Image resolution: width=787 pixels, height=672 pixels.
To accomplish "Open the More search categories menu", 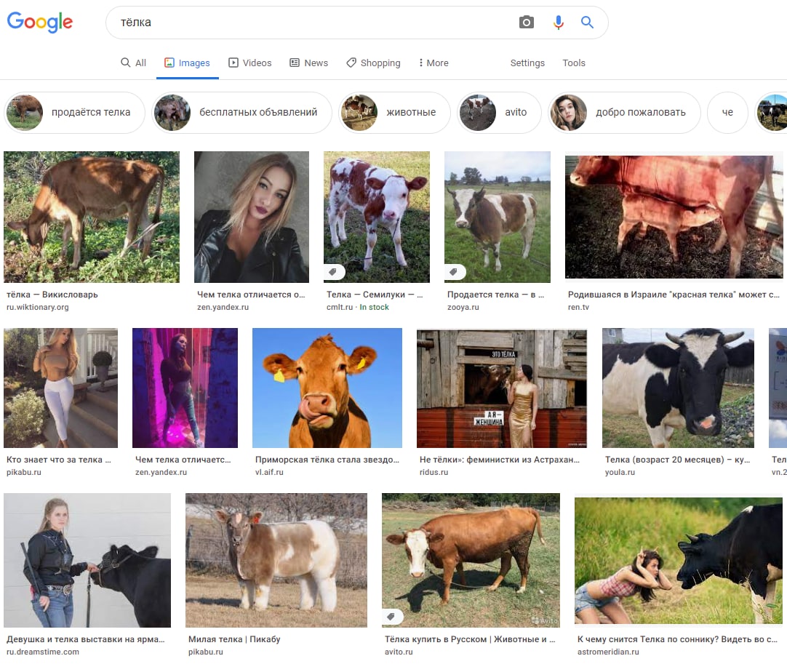I will pyautogui.click(x=434, y=63).
